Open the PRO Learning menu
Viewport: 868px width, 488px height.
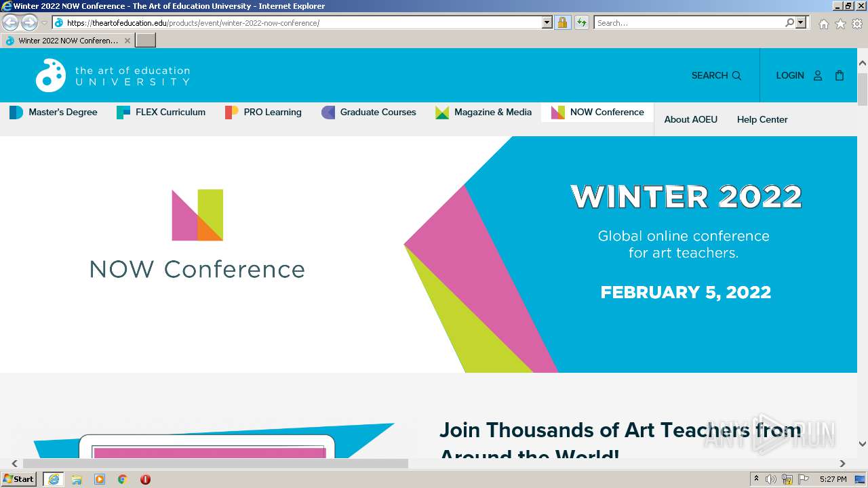tap(263, 113)
